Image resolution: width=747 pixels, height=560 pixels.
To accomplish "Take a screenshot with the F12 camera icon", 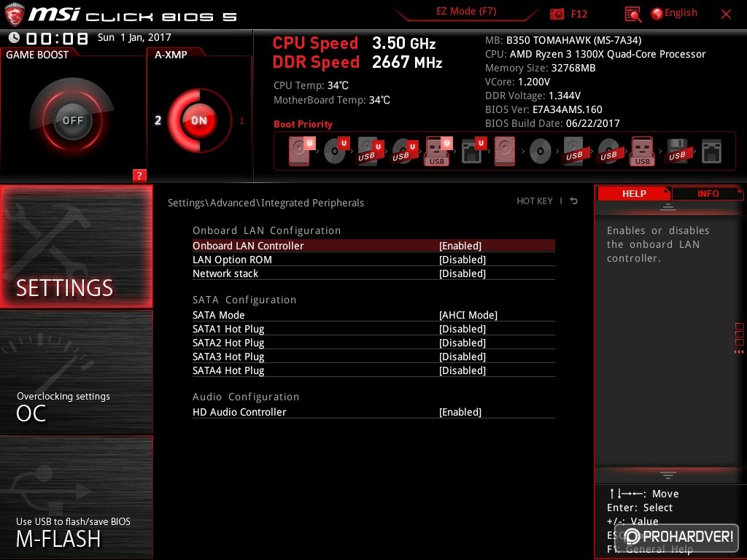I will 557,14.
